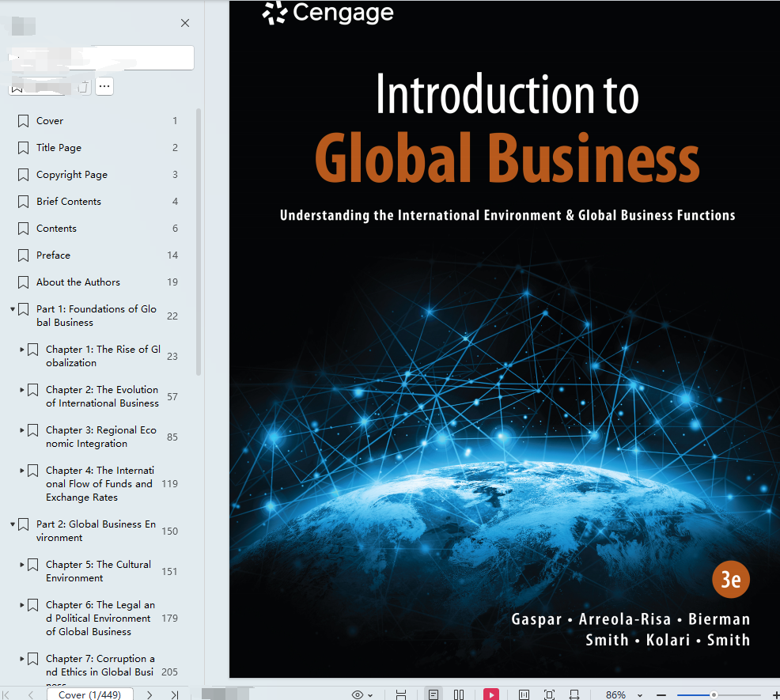The width and height of the screenshot is (780, 700).
Task: Click the bookmark search input field
Action: 101,58
